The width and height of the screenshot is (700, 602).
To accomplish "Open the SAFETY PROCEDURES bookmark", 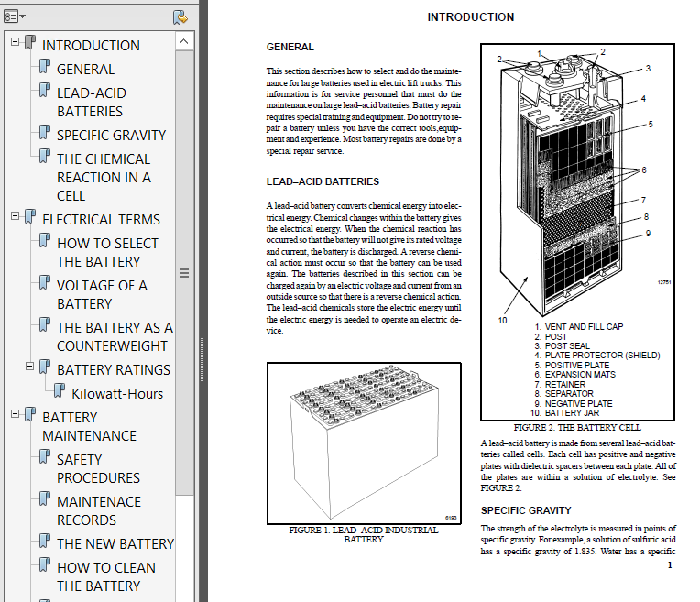I will pos(98,468).
